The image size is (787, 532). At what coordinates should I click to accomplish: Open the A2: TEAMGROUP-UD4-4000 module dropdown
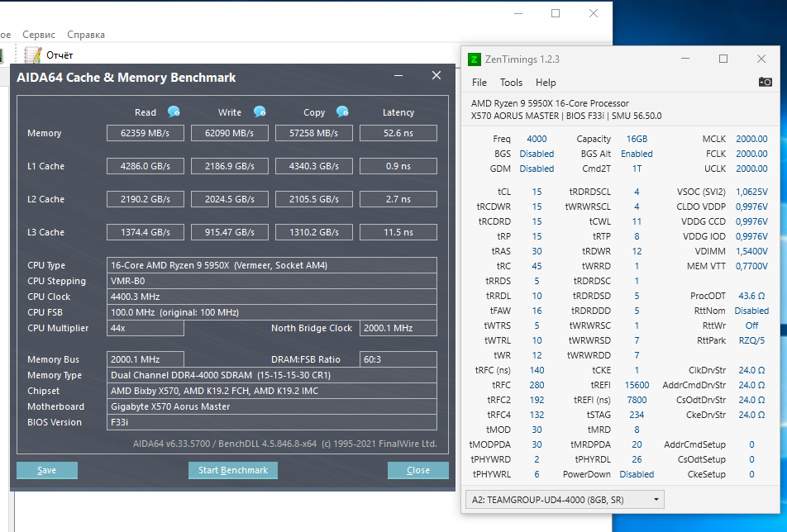[565, 500]
